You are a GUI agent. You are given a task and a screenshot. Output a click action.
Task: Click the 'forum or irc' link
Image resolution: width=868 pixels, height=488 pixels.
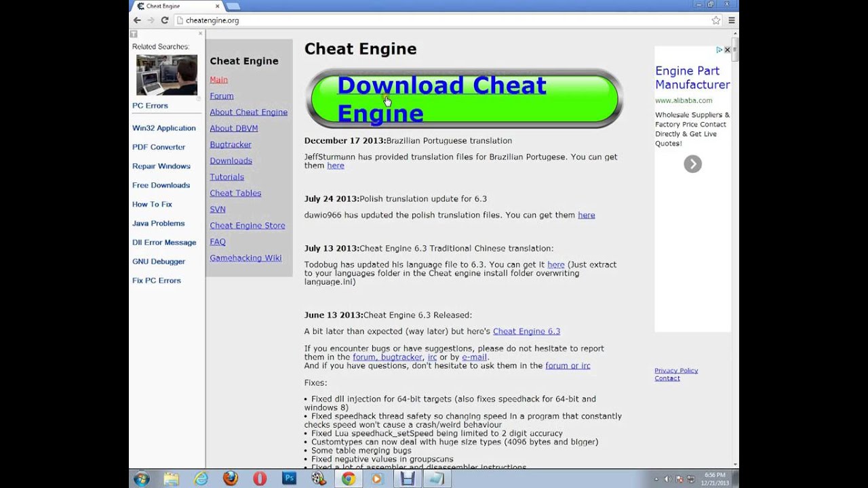[x=568, y=365]
